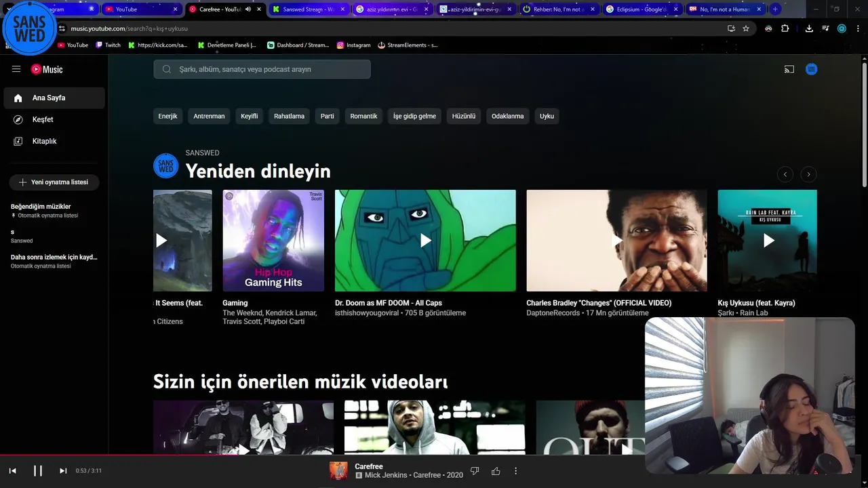Select the Odaklanma mood chip

point(507,116)
